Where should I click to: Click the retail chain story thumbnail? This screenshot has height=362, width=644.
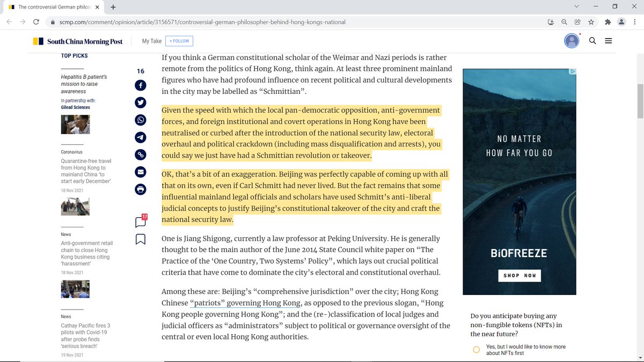click(x=75, y=289)
